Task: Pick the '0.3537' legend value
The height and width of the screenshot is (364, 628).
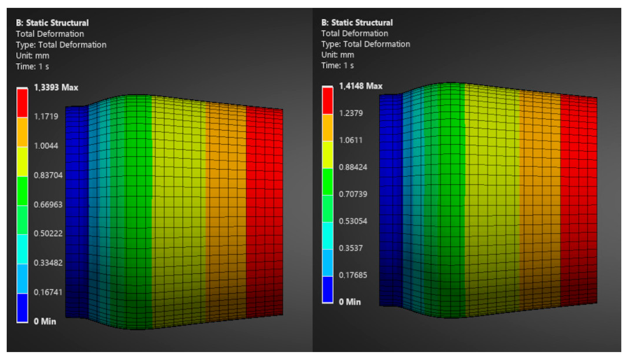Action: pyautogui.click(x=351, y=248)
